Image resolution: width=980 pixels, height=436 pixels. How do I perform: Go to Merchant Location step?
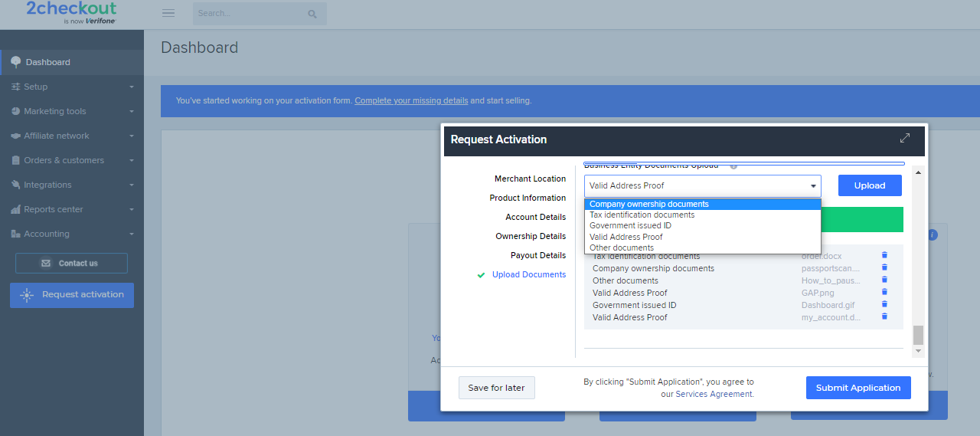[x=530, y=179]
